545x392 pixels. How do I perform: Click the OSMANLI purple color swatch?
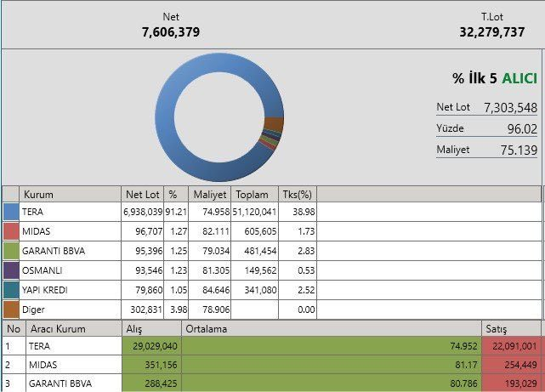tap(11, 270)
